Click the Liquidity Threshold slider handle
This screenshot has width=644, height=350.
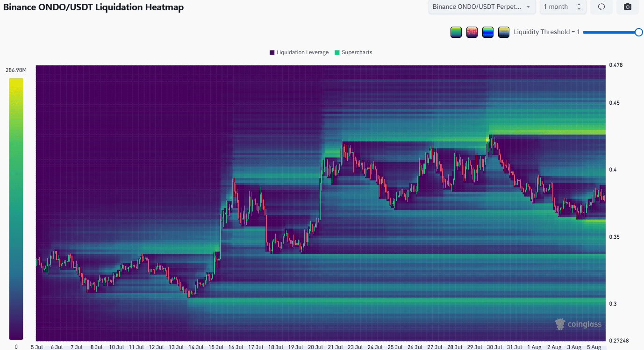tap(639, 32)
